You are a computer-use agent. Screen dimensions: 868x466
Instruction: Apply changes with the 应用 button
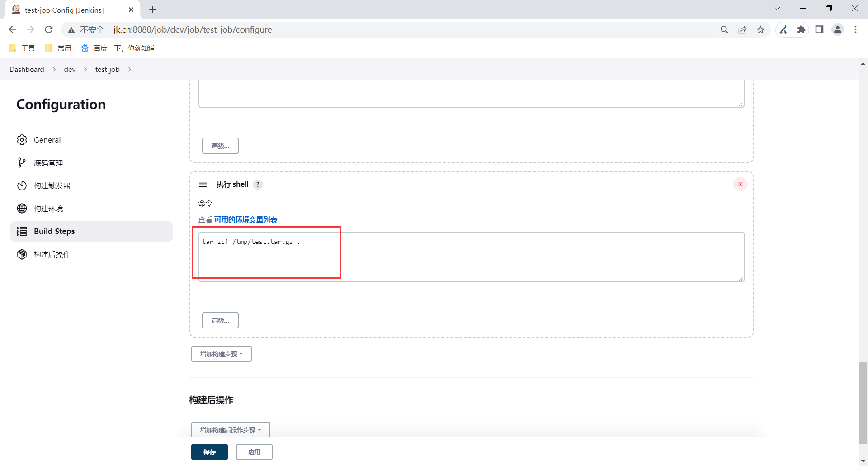pyautogui.click(x=254, y=452)
